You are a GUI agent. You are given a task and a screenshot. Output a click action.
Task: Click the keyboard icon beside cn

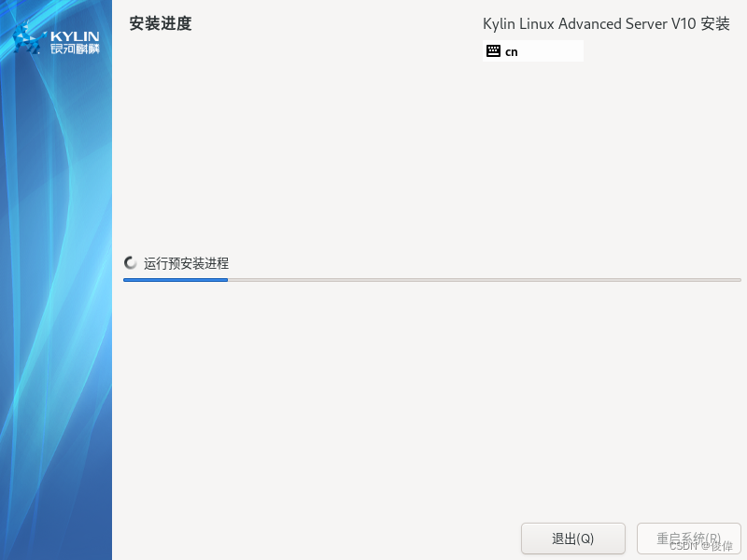tap(493, 51)
